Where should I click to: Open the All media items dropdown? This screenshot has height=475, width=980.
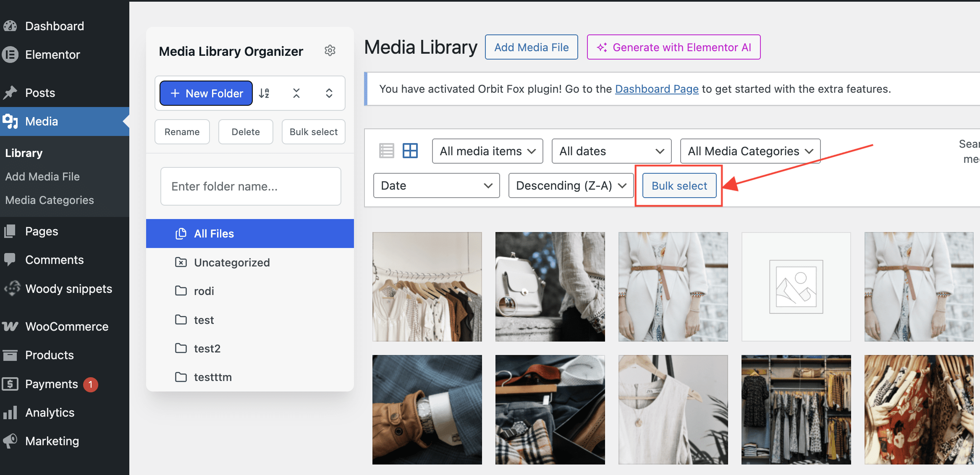(x=487, y=151)
